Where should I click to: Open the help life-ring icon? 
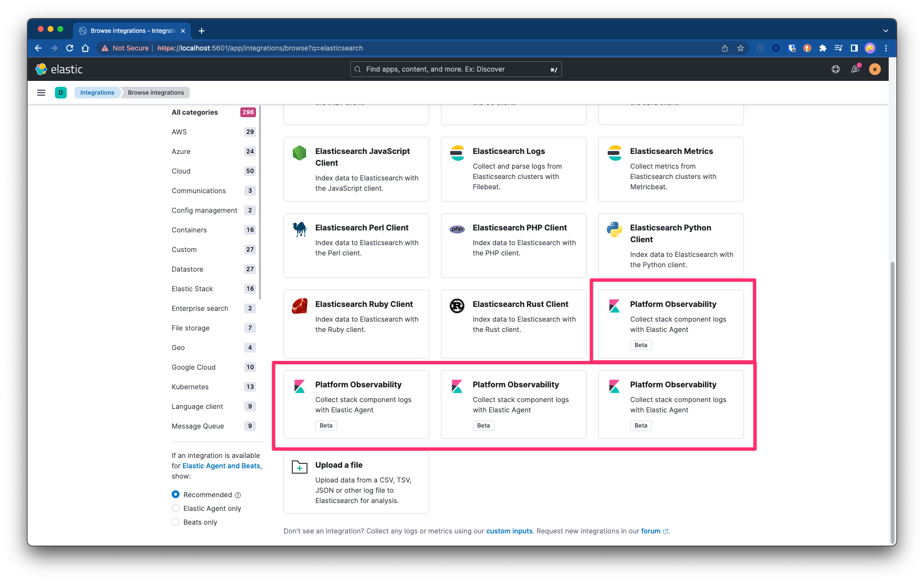835,69
